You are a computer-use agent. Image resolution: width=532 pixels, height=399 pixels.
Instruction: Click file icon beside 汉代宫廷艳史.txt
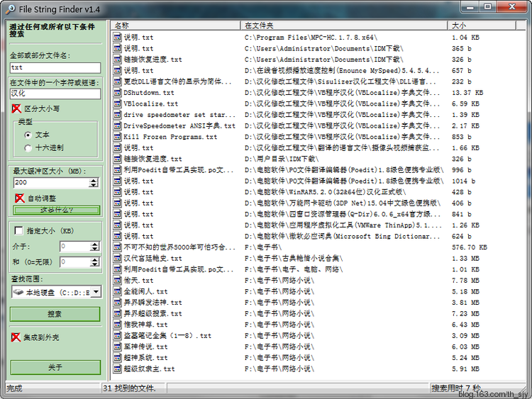pos(117,258)
